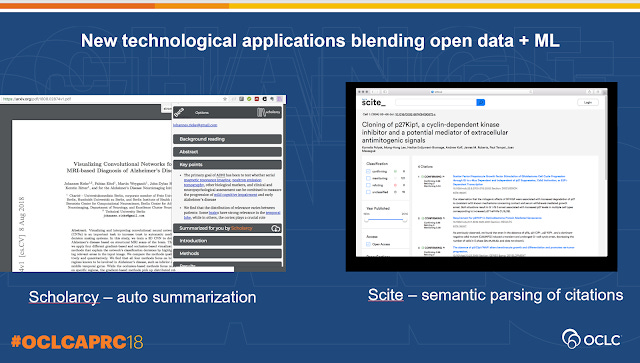Click the Scholarcy orange link in Summarized bar
The image size is (640, 363).
[x=242, y=228]
